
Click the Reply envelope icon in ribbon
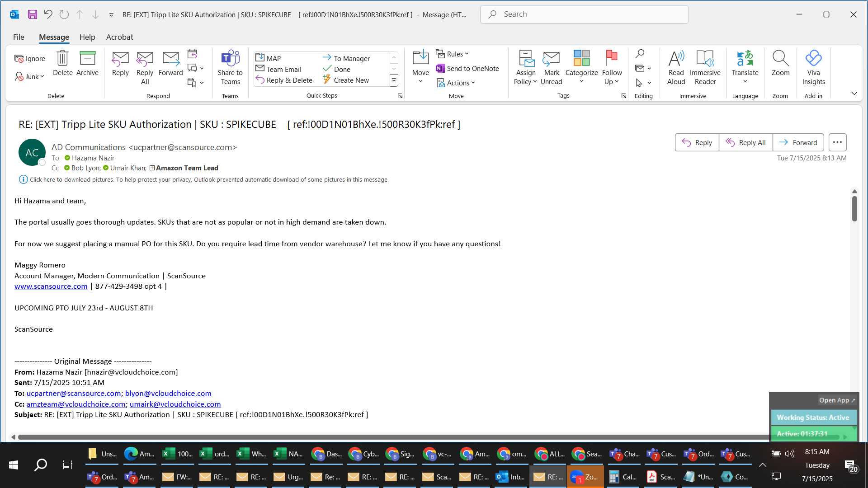[x=120, y=63]
